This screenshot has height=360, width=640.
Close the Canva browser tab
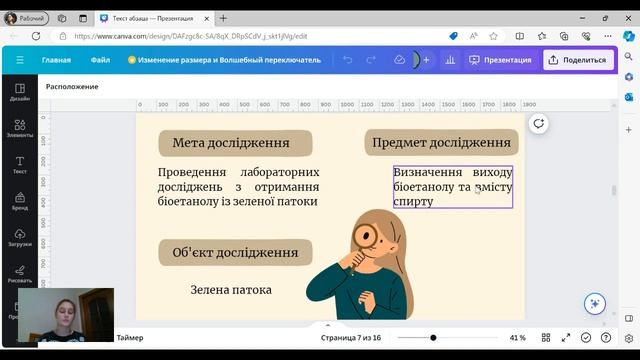(x=207, y=18)
